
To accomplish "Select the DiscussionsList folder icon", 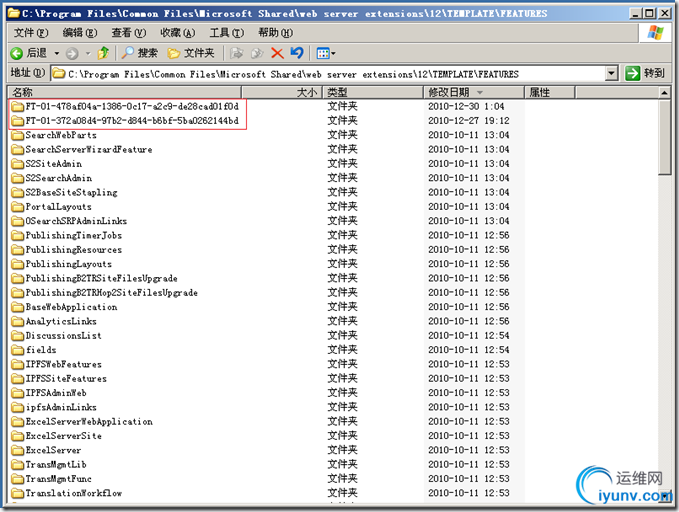I will pyautogui.click(x=18, y=335).
